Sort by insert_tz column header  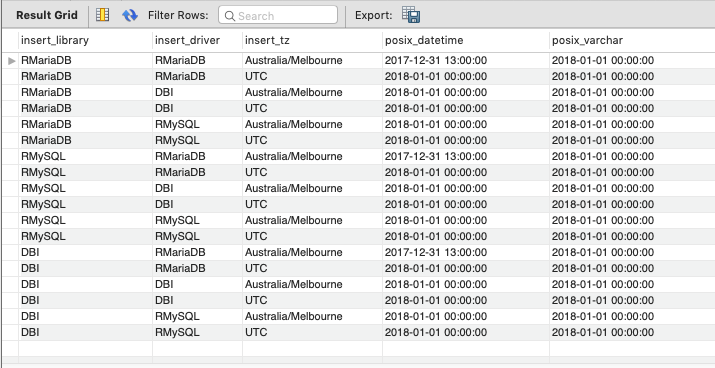(x=312, y=40)
